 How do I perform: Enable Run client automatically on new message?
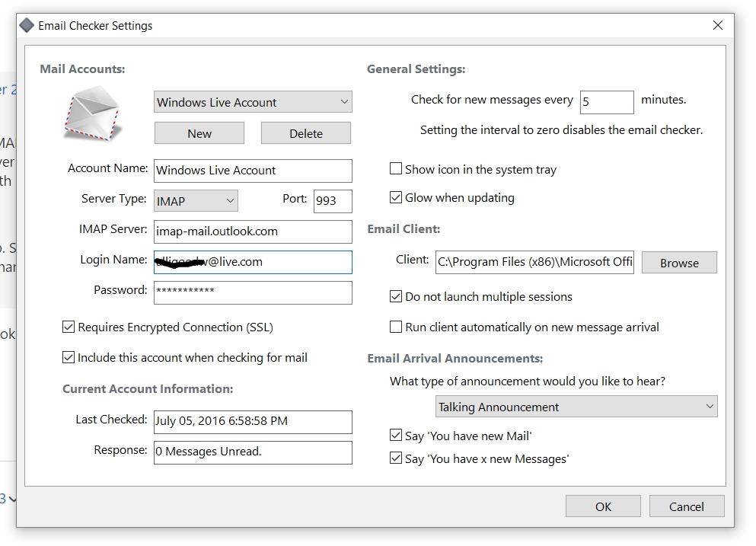(x=396, y=327)
